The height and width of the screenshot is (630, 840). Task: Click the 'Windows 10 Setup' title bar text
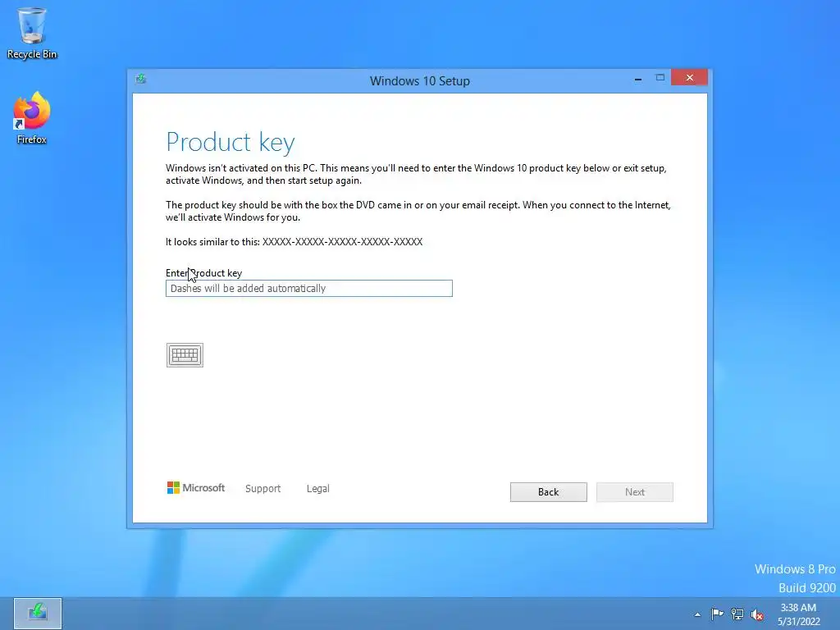coord(419,81)
